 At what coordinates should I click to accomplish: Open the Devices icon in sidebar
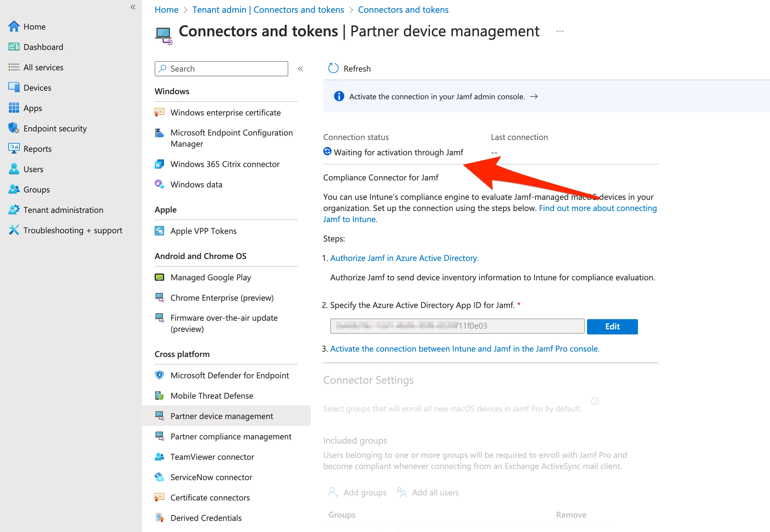14,87
